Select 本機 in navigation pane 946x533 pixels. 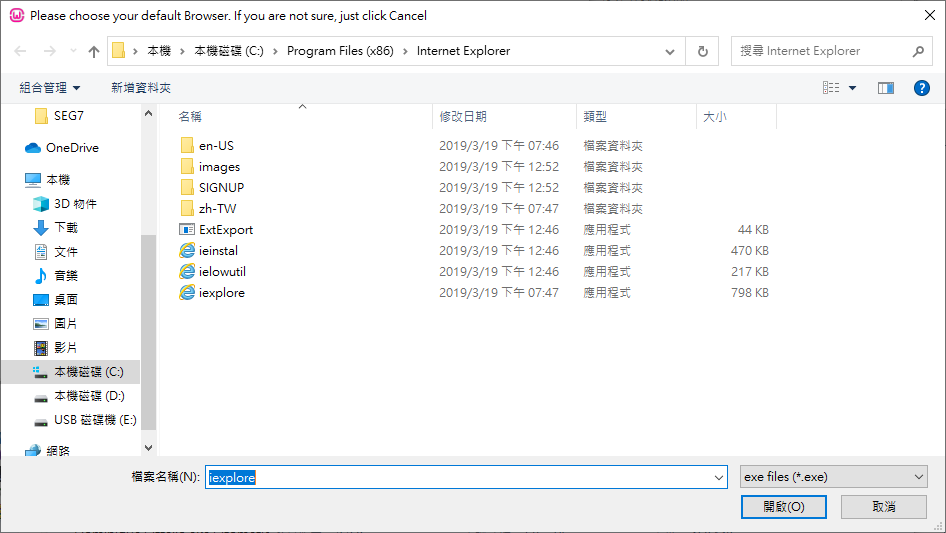[48, 180]
